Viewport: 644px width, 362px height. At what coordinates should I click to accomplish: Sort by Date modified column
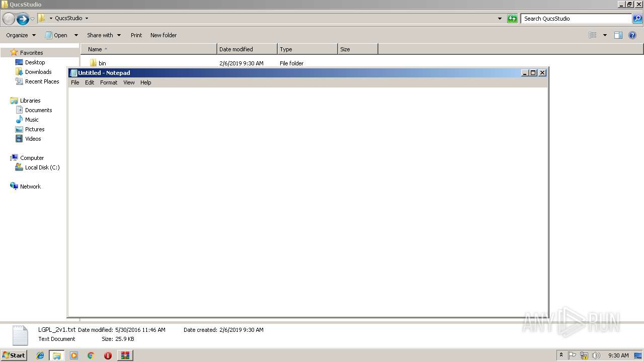coord(247,49)
